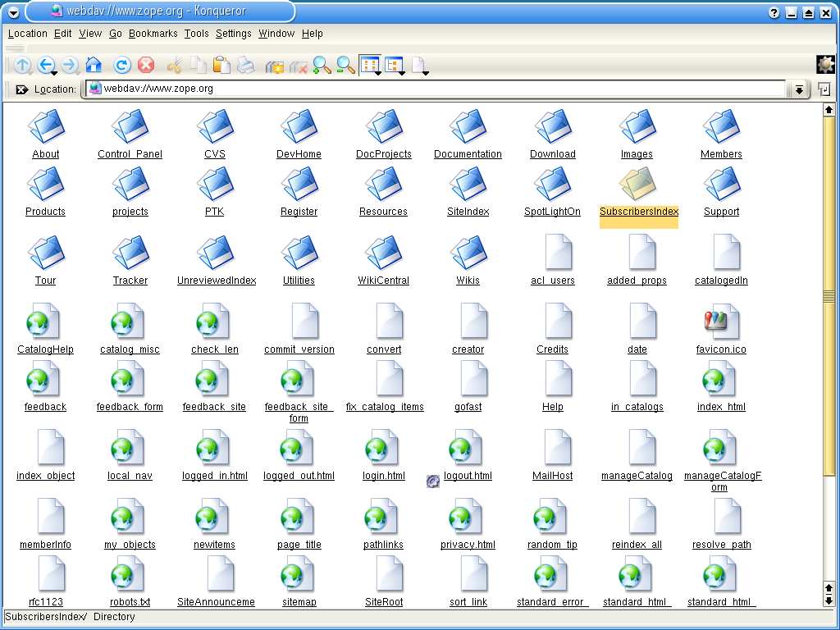Open the sitemap file icon

[x=298, y=574]
